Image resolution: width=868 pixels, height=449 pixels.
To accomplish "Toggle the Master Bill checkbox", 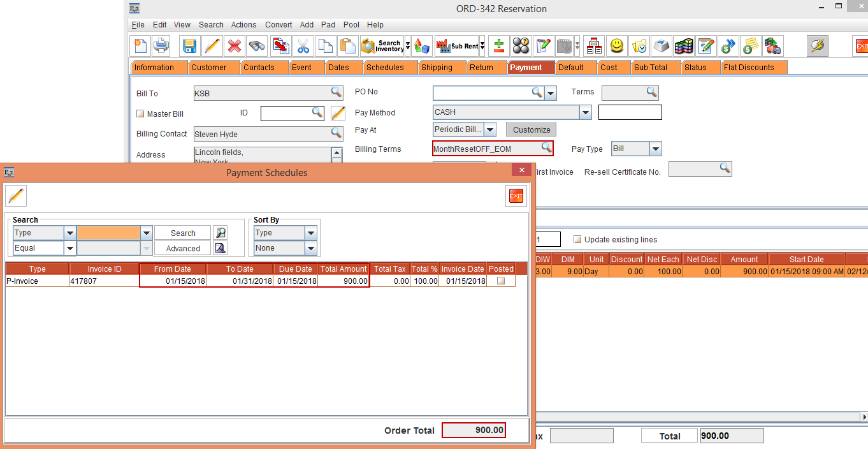I will [x=141, y=114].
